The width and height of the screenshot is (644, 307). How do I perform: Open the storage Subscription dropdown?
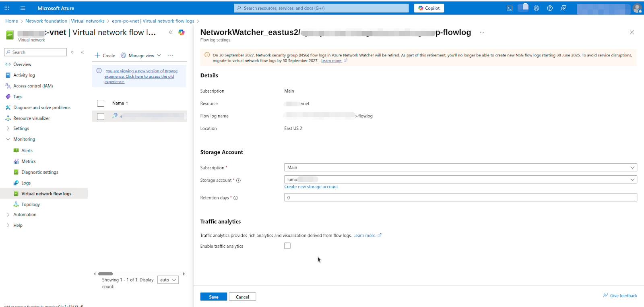point(460,168)
